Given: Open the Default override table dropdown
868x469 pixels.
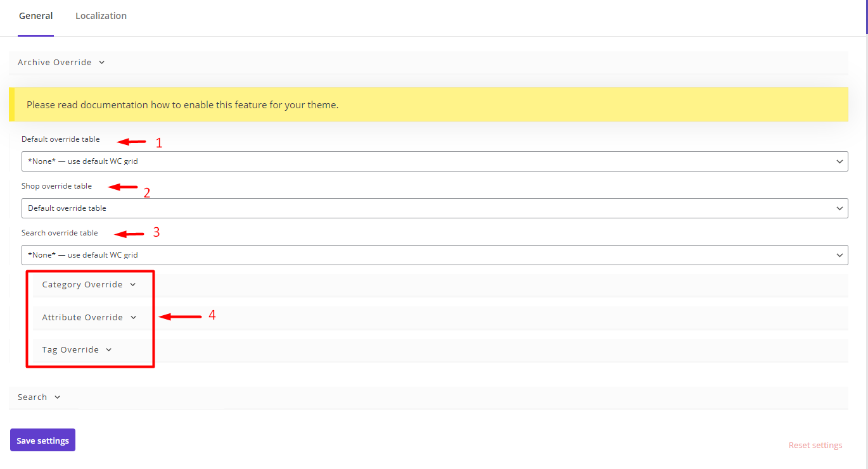Looking at the screenshot, I should pos(435,161).
